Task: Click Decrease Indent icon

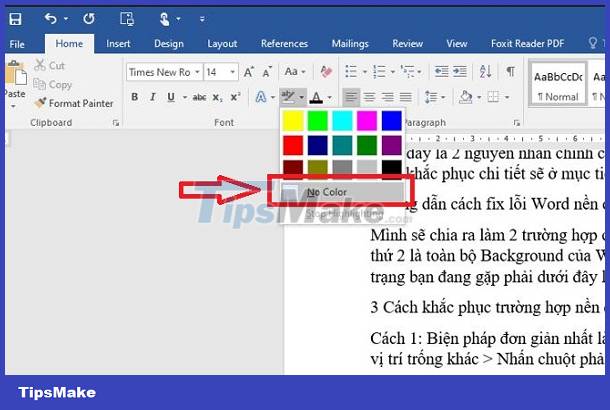Action: (441, 72)
